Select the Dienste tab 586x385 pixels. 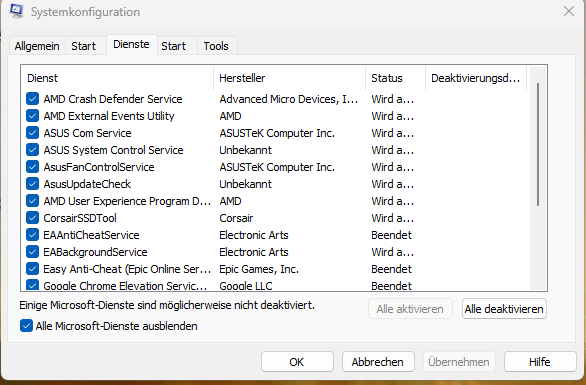(x=132, y=44)
